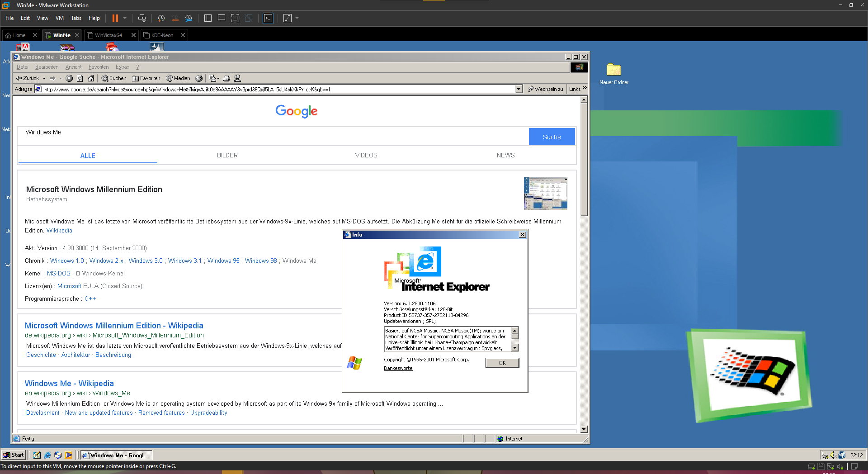Viewport: 868px width, 474px height.
Task: Open the Windows Me Start button
Action: pos(14,455)
